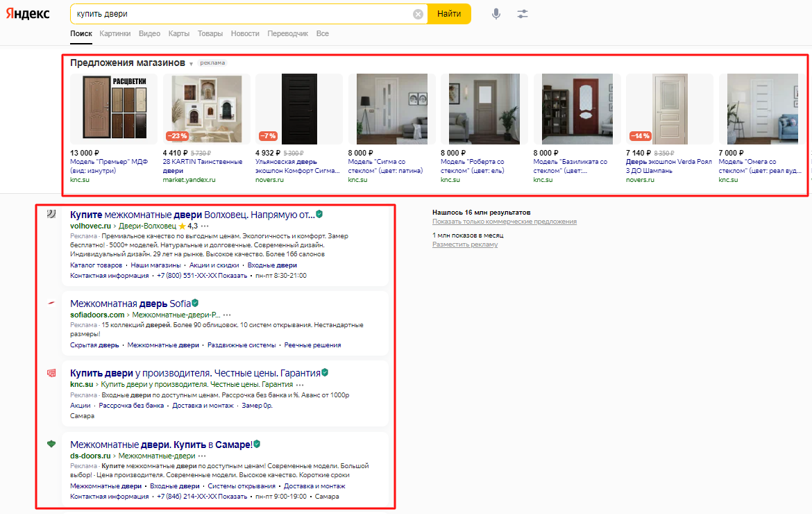The width and height of the screenshot is (812, 514).
Task: Open more options dots for sofiadoors.com result
Action: tap(227, 315)
